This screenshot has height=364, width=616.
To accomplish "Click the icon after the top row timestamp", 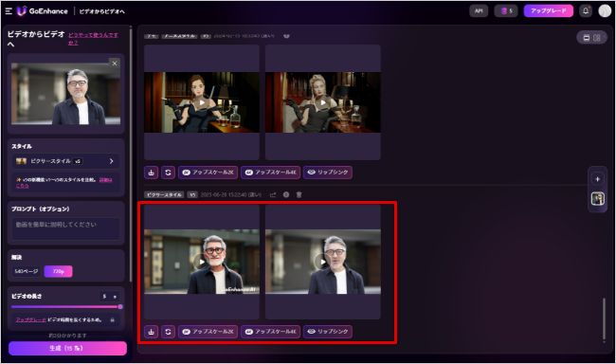I will [286, 36].
